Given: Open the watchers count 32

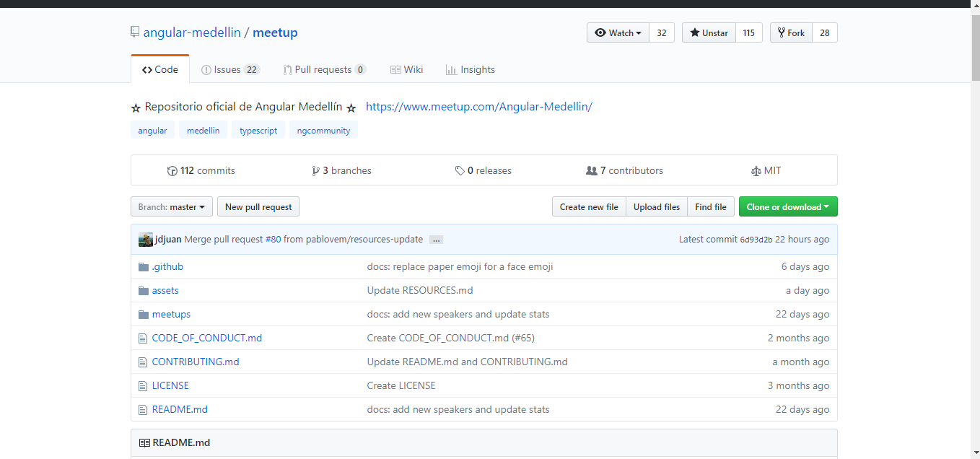Looking at the screenshot, I should [661, 33].
